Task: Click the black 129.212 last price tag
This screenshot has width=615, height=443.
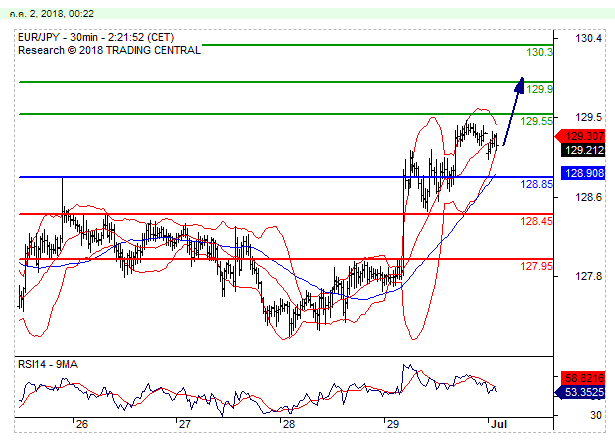Action: coord(583,150)
